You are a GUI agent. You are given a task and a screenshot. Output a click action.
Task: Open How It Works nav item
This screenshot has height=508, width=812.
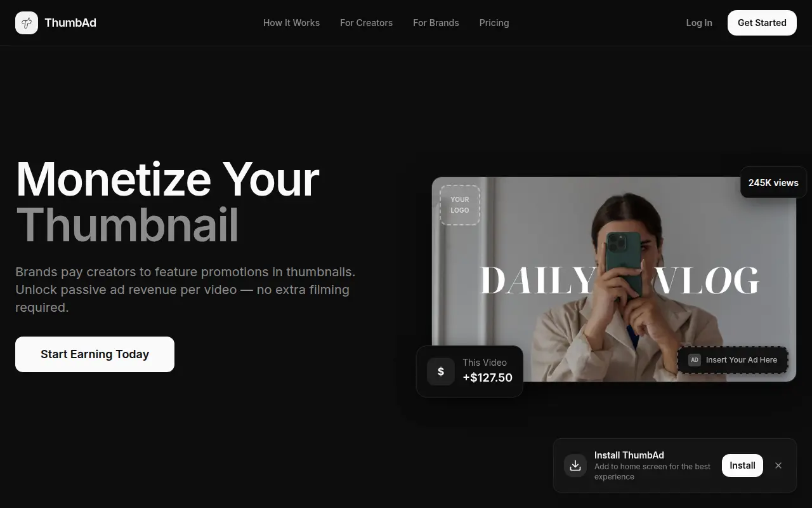click(291, 23)
